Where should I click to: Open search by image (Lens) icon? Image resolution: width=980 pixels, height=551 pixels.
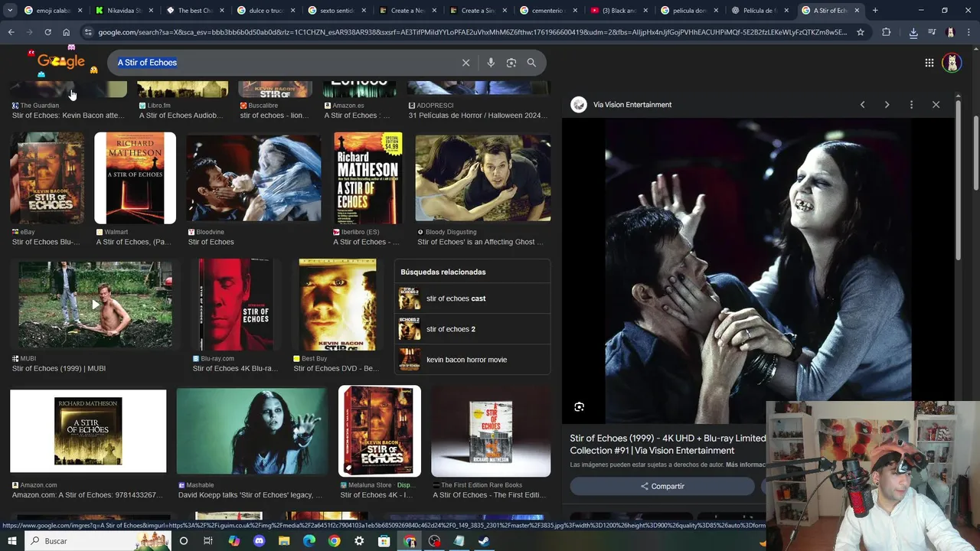click(x=511, y=63)
